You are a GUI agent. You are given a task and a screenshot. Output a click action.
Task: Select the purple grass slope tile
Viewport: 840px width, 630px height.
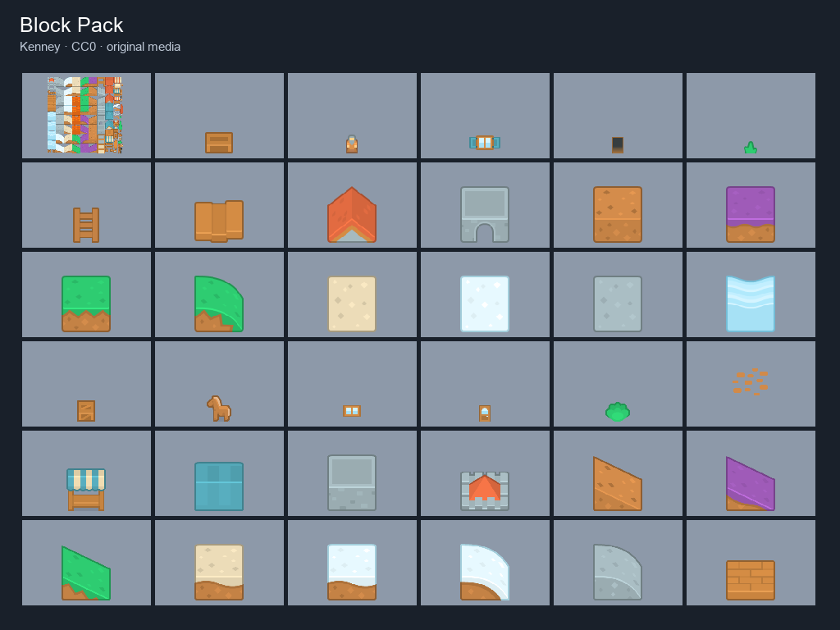[751, 484]
